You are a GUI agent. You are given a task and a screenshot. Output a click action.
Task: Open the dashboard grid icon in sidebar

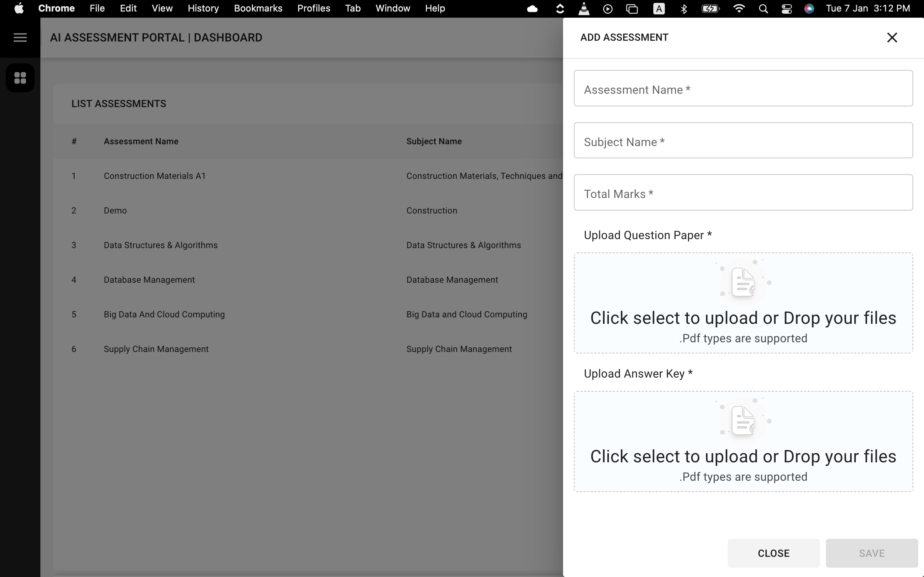[20, 78]
